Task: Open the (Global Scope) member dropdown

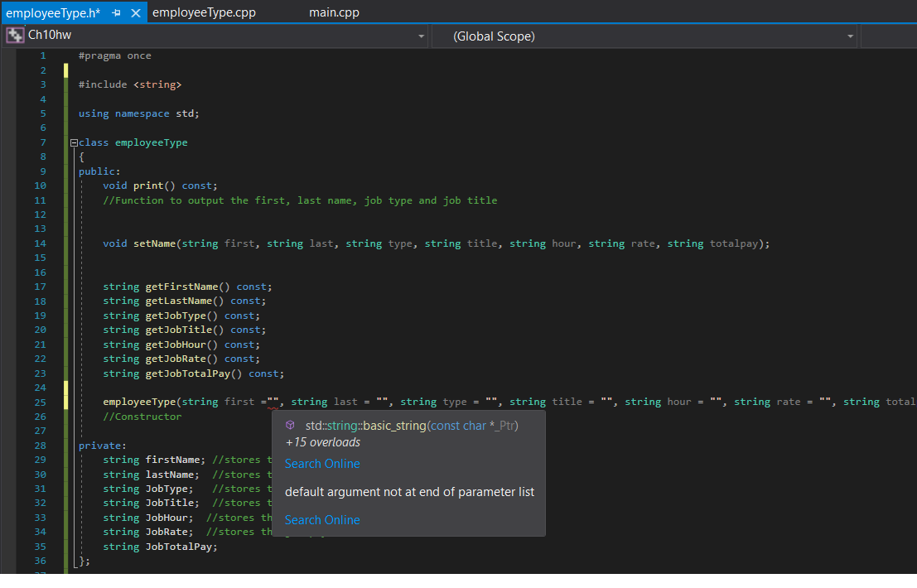Action: [850, 36]
